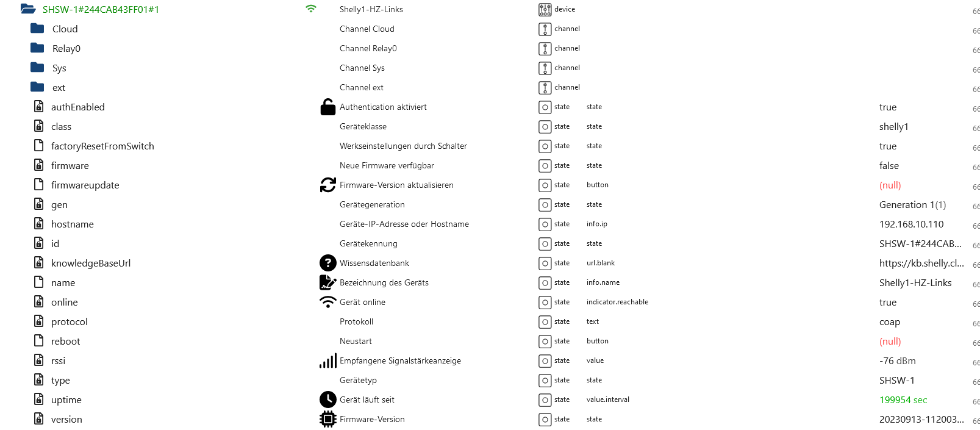Click the IP address value 192.168.10.110
This screenshot has height=430, width=980.
[x=912, y=224]
